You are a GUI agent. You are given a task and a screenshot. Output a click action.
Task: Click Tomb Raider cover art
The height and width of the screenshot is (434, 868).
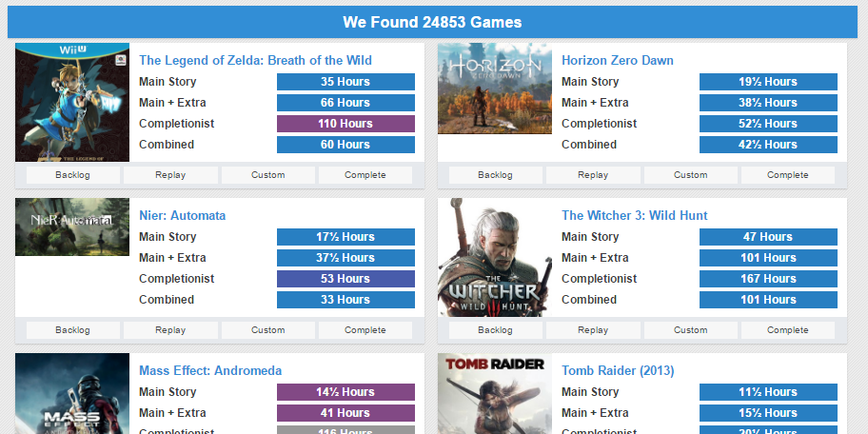tap(494, 394)
